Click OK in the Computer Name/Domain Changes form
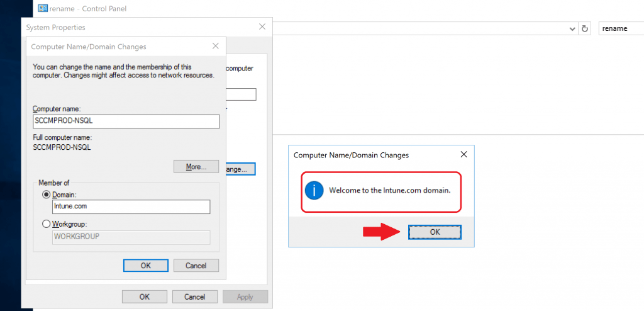Viewport: 644px width, 311px height. tap(146, 265)
